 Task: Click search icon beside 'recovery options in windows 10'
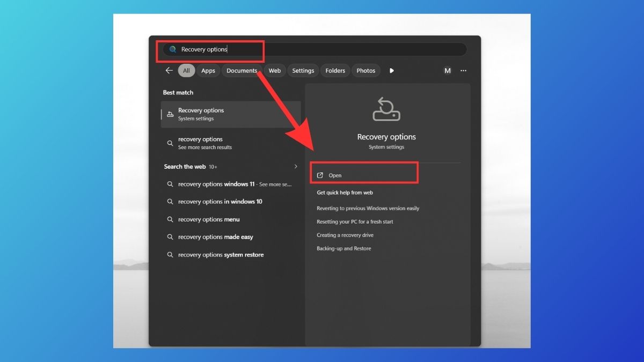[x=170, y=202]
